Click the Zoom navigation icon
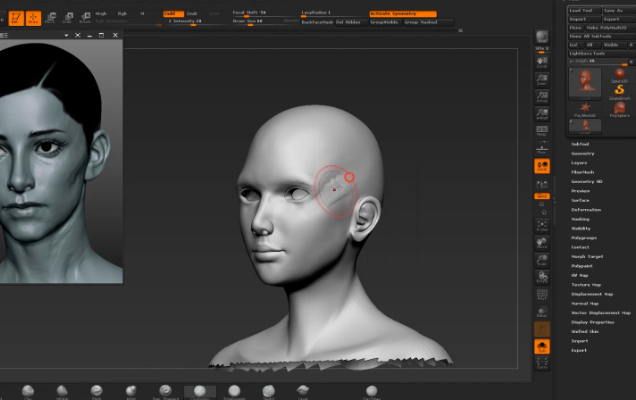 click(x=542, y=79)
